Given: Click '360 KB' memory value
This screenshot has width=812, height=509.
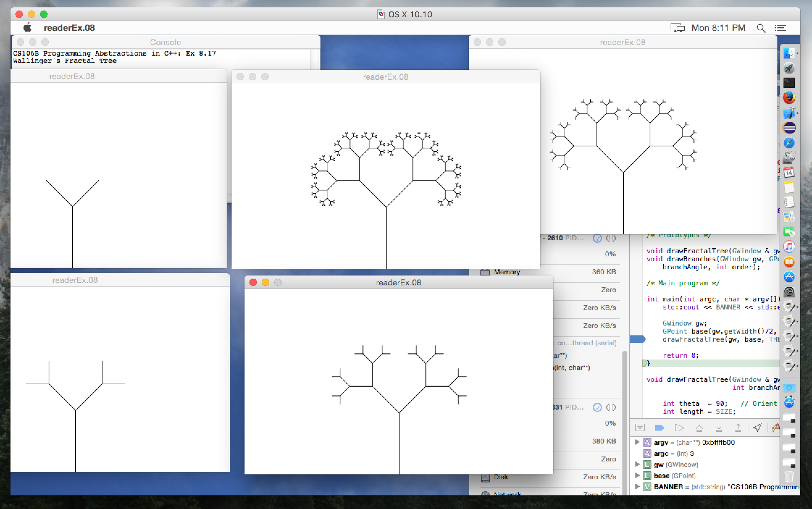Looking at the screenshot, I should [604, 272].
